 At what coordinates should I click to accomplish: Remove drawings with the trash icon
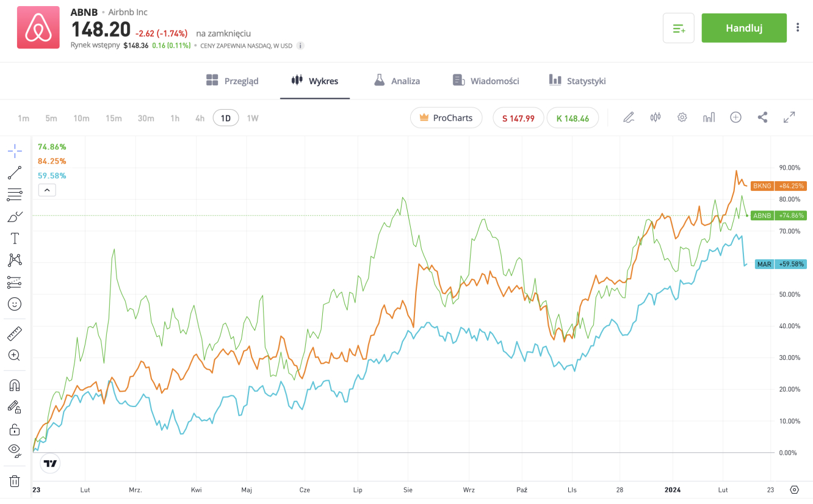click(x=15, y=481)
